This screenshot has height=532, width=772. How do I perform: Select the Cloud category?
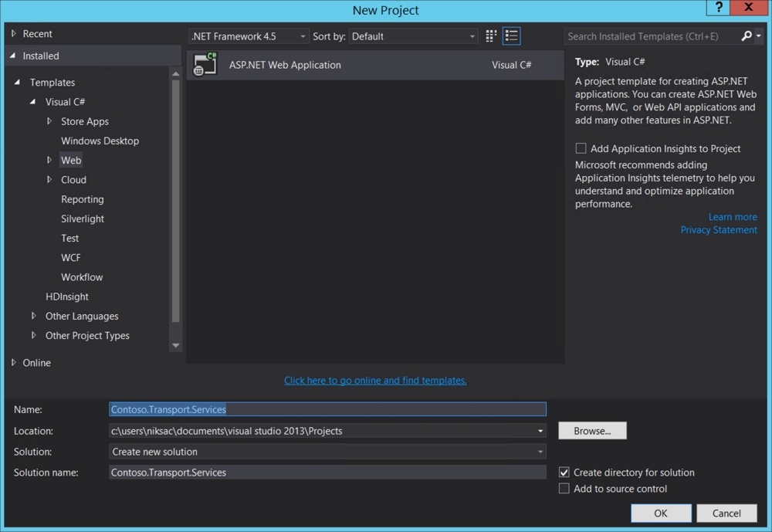(73, 180)
